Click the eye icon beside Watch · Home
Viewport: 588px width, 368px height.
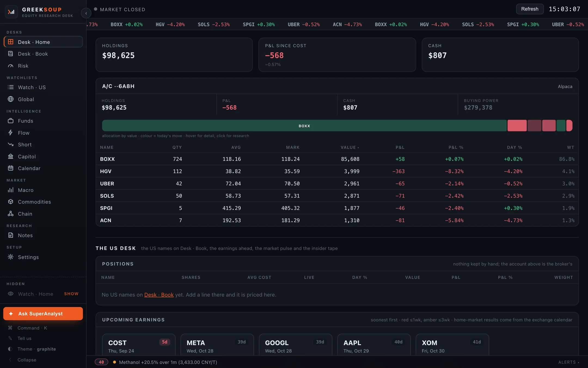pos(11,294)
